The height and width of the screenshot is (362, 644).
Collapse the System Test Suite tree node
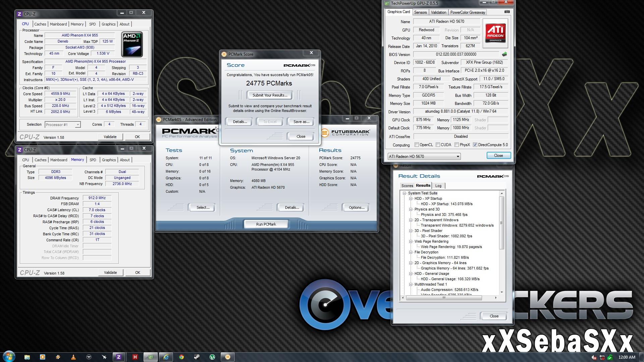coord(405,193)
